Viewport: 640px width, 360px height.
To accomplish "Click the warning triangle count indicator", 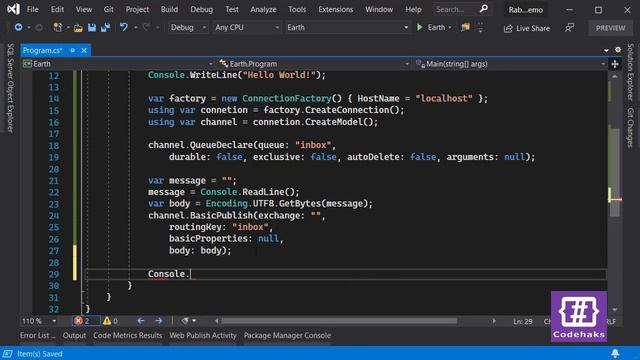I will coord(110,321).
